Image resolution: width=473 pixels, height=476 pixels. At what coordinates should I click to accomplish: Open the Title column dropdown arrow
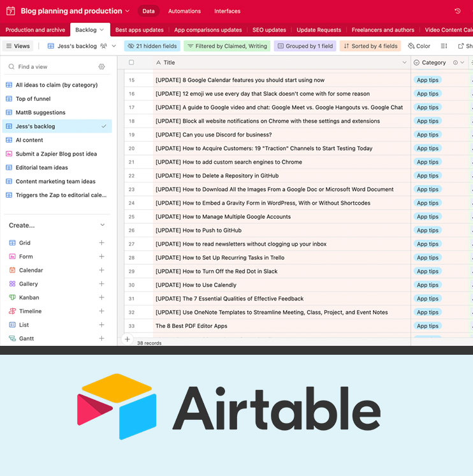(404, 63)
